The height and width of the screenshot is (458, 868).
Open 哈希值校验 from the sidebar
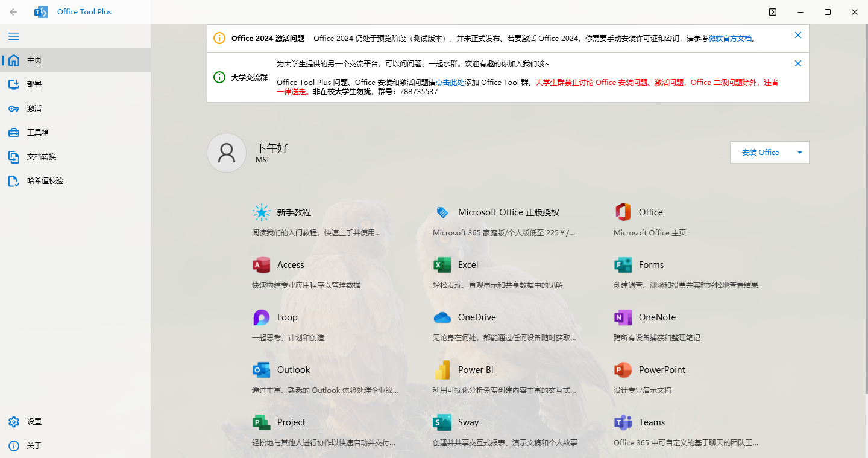tap(13, 180)
